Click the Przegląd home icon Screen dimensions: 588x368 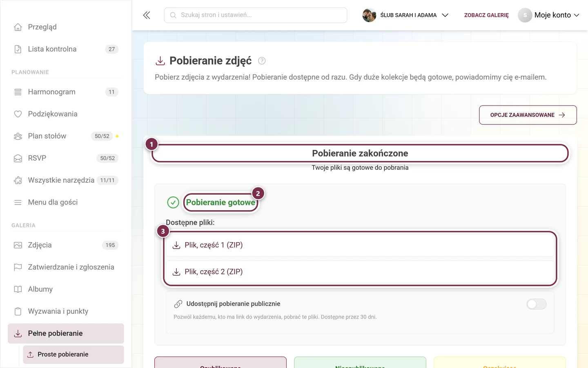pyautogui.click(x=18, y=27)
